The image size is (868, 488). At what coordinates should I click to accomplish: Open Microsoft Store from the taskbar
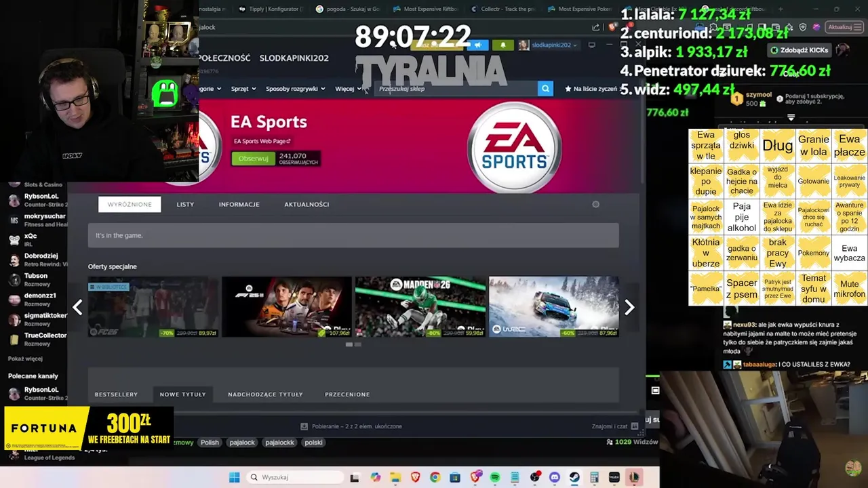(x=454, y=477)
